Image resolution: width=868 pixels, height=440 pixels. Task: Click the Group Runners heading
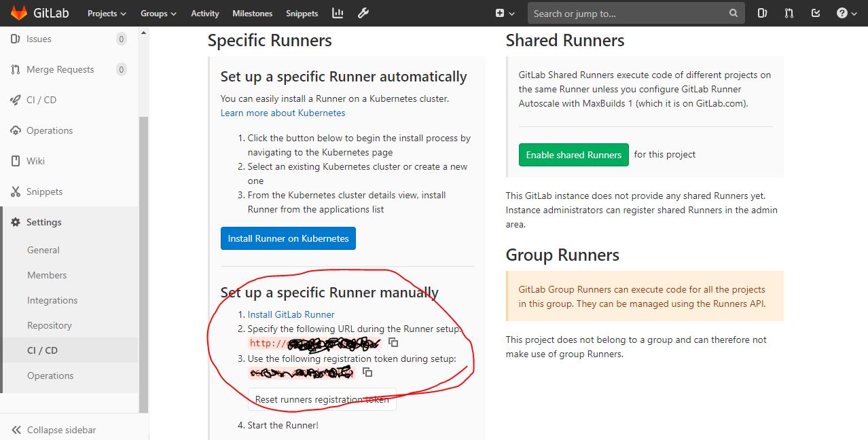pyautogui.click(x=562, y=255)
